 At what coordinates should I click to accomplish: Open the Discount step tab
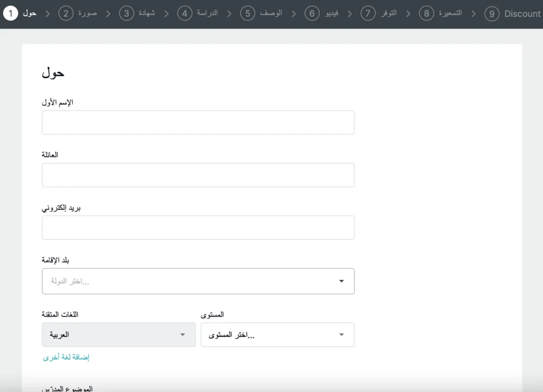(x=522, y=14)
